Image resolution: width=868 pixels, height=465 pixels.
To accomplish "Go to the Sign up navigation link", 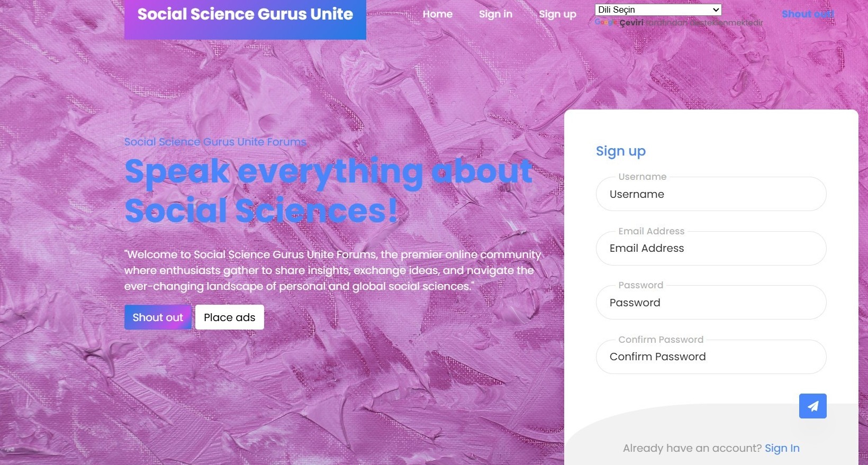I will (x=557, y=14).
